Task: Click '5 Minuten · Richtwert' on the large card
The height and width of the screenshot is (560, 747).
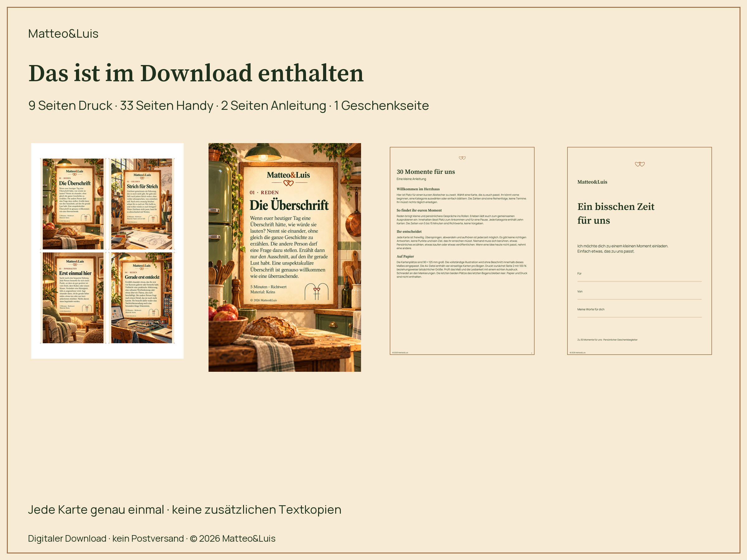Action: [x=268, y=287]
